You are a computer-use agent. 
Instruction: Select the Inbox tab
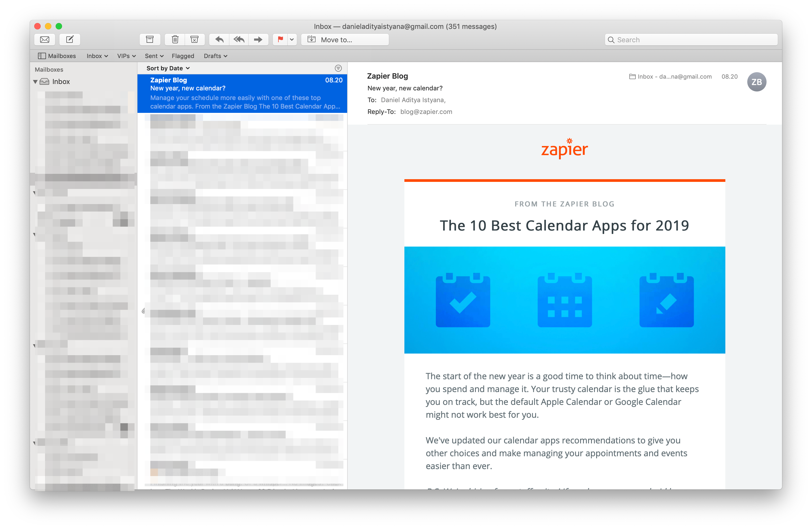click(x=95, y=56)
